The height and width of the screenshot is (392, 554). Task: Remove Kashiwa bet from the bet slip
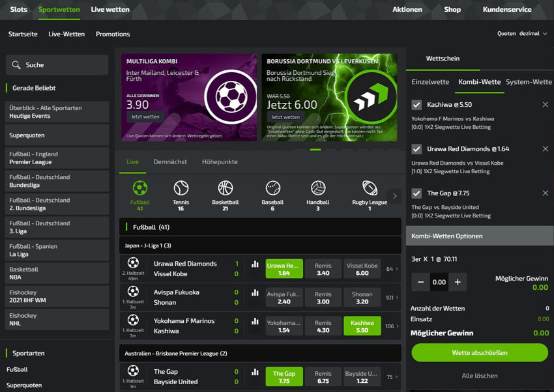[x=545, y=104]
